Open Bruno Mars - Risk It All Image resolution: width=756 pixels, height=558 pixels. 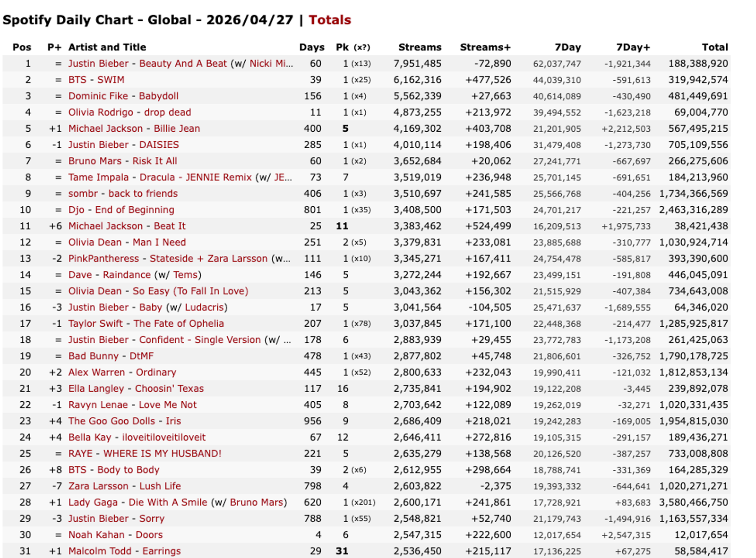click(x=123, y=161)
